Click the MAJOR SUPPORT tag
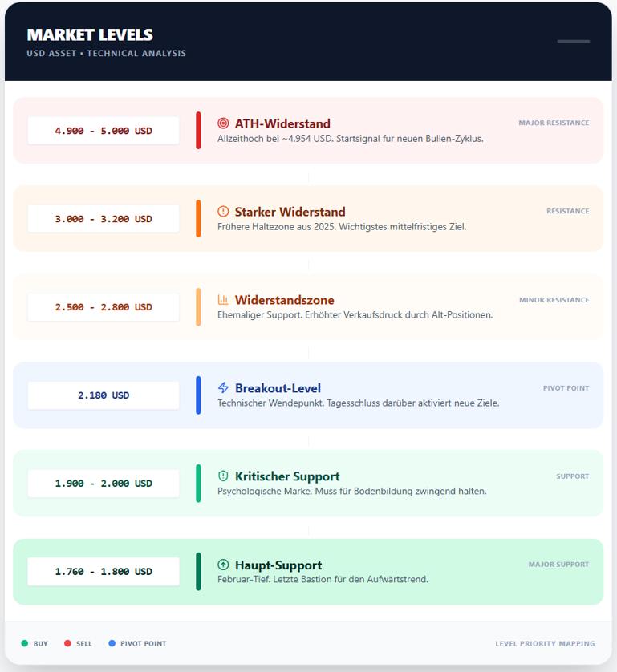 [x=558, y=565]
